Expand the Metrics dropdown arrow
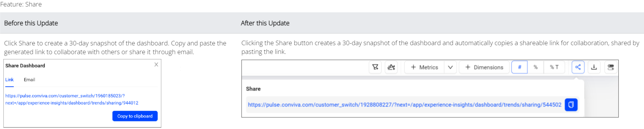The height and width of the screenshot is (129, 644). coord(450,67)
